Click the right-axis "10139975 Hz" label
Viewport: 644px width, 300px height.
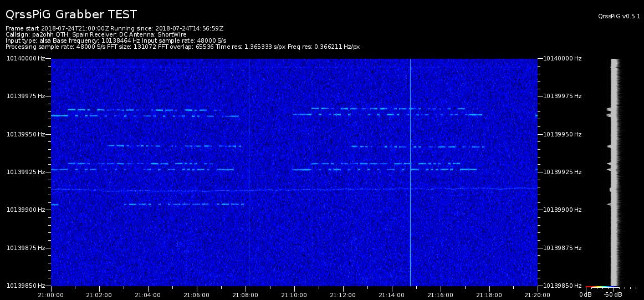563,96
